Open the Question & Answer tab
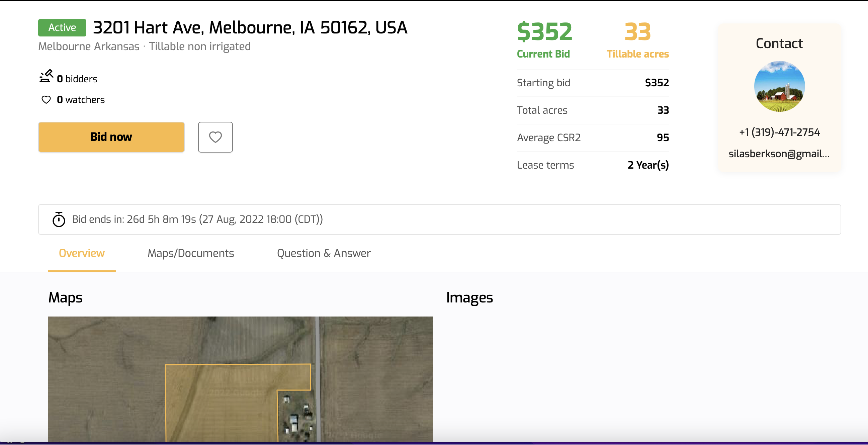 click(324, 253)
